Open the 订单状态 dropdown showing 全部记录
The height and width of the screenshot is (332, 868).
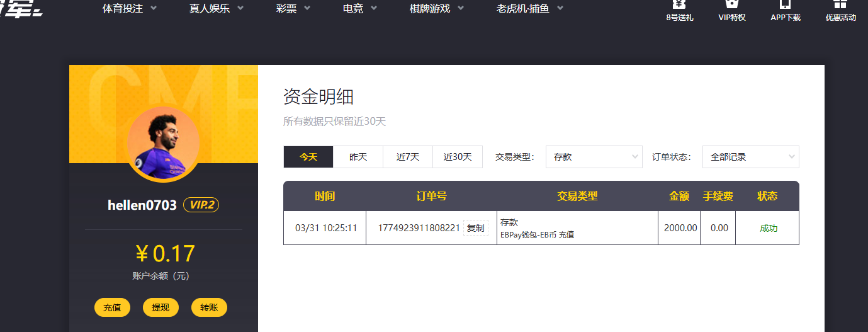[x=750, y=157]
